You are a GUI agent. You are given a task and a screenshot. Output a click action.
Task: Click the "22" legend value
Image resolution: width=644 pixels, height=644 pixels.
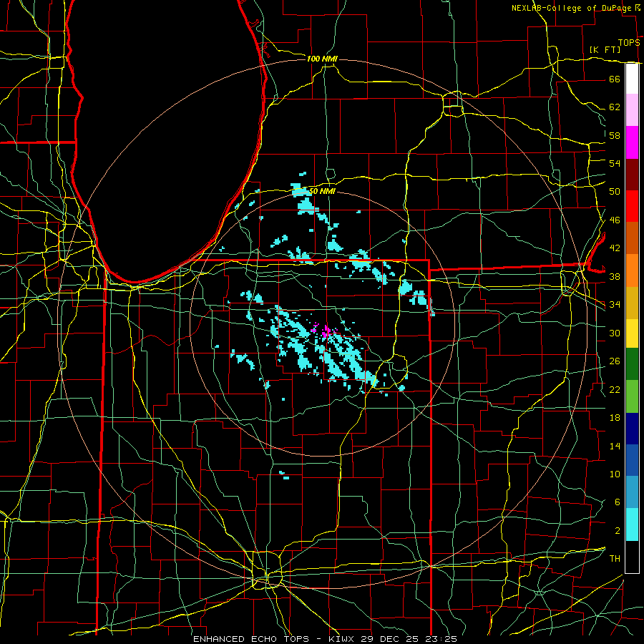[615, 389]
